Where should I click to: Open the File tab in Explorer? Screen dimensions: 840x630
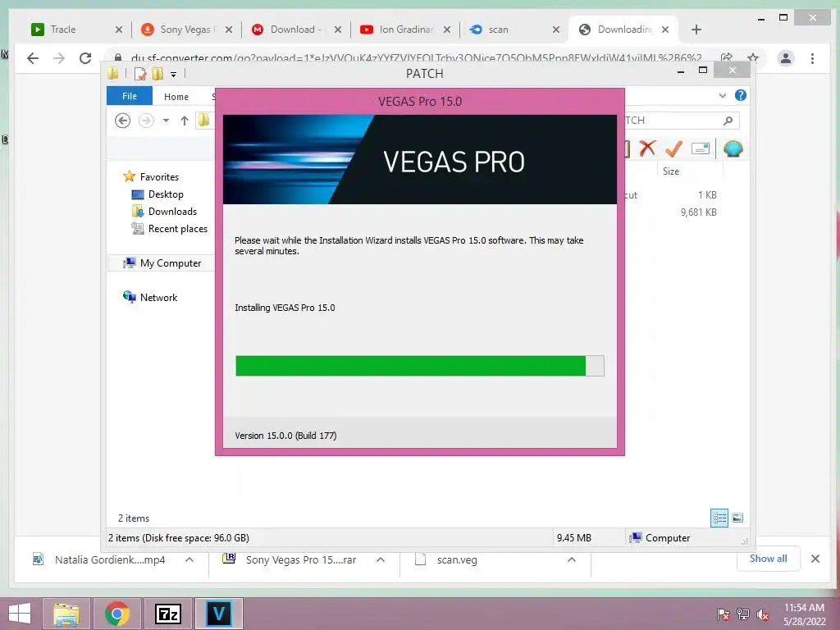(x=129, y=96)
